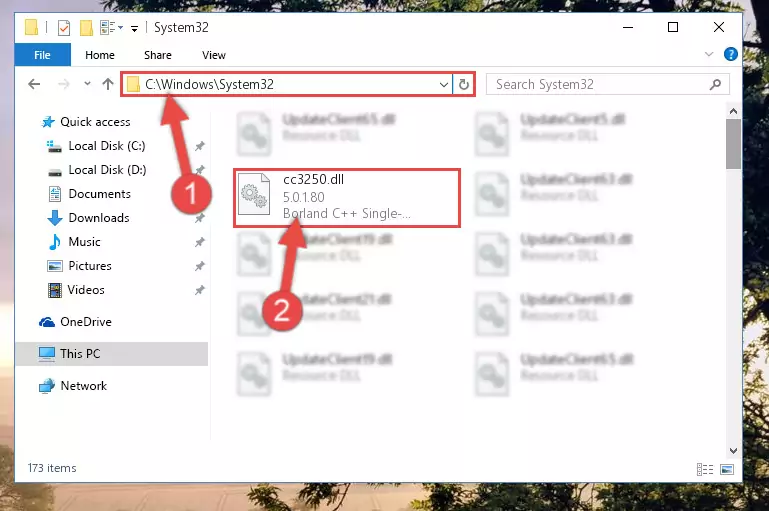Click the pin icon beside Music
769x511 pixels.
click(200, 242)
